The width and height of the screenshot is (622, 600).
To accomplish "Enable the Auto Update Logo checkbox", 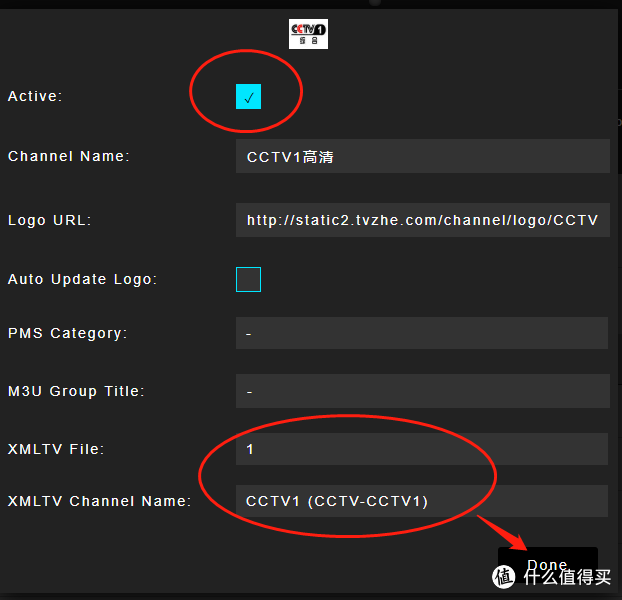I will (x=248, y=280).
